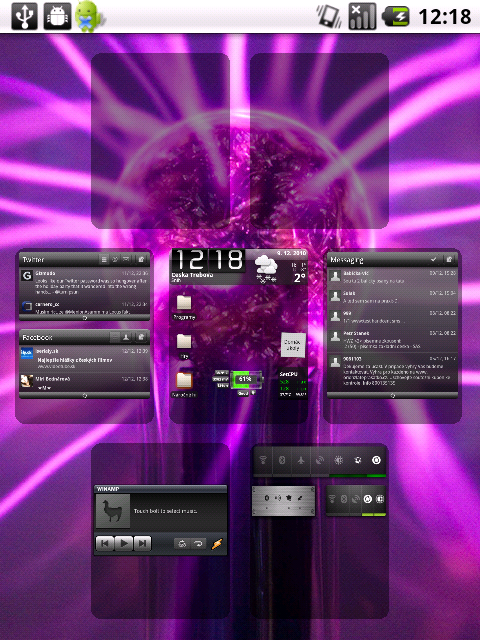
Task: Tap the no-signal bars status icon
Action: (x=362, y=16)
